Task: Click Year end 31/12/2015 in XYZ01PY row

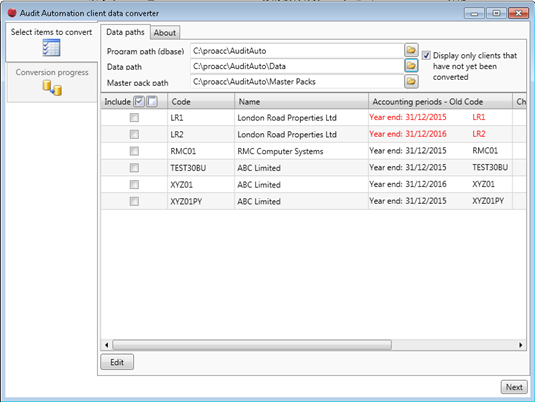Action: click(x=408, y=201)
